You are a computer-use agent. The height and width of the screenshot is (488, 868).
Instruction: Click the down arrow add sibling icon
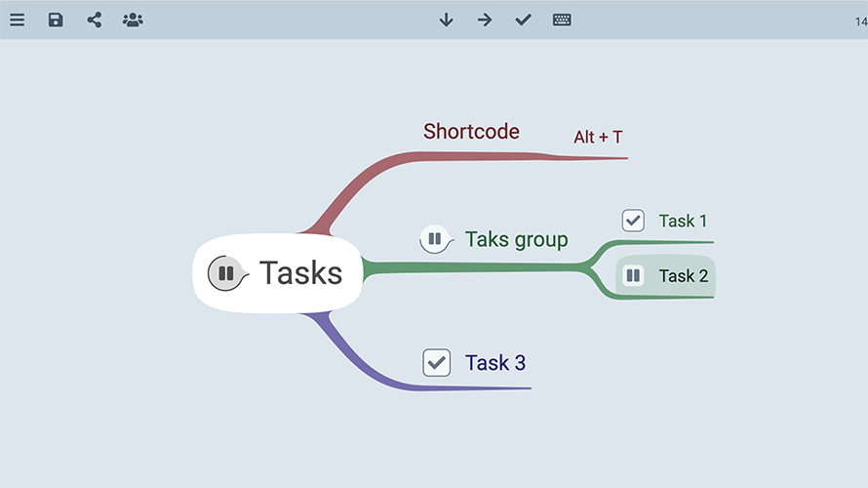(447, 20)
